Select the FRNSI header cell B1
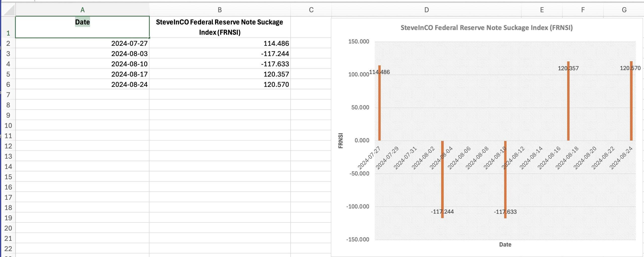Screen dimensions: 644x257 [x=220, y=27]
